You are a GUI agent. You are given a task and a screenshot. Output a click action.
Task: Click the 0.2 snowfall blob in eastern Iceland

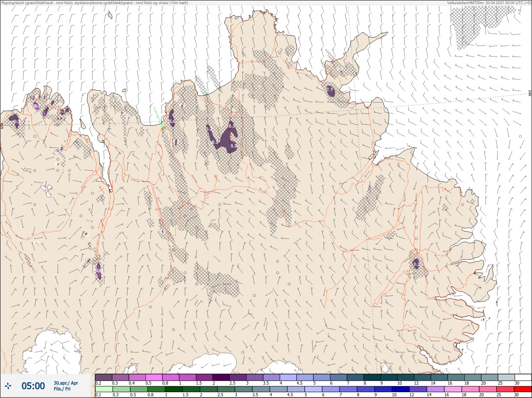[x=416, y=263]
